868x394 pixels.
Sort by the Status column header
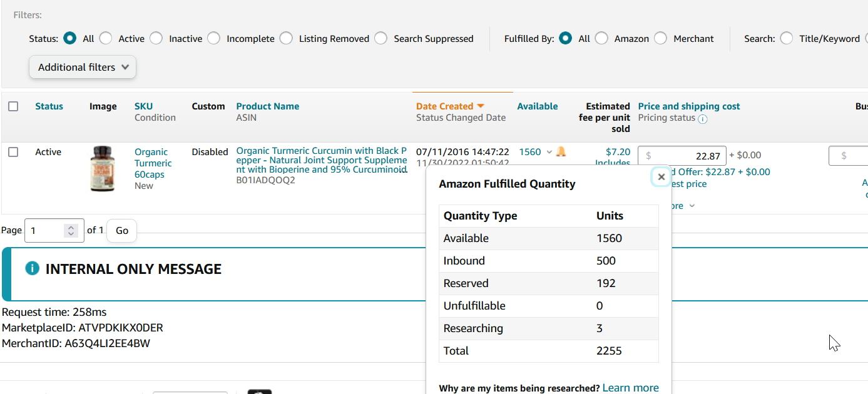click(x=49, y=106)
